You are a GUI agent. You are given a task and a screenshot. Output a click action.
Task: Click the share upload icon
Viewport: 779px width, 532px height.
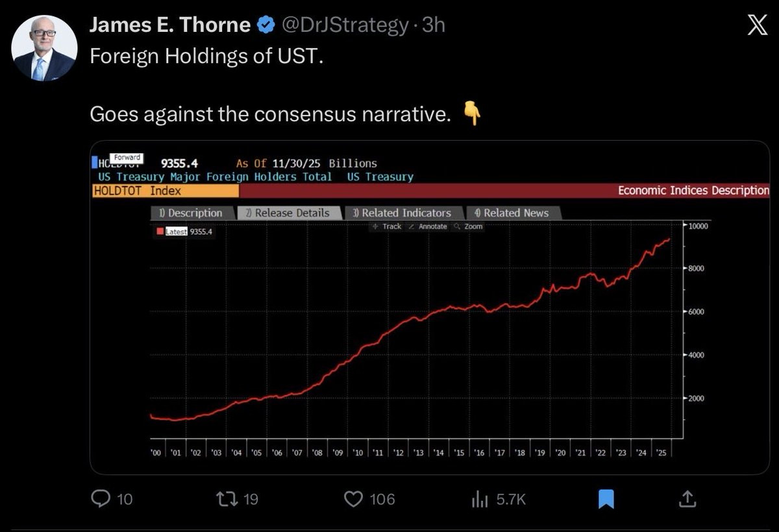click(x=688, y=498)
